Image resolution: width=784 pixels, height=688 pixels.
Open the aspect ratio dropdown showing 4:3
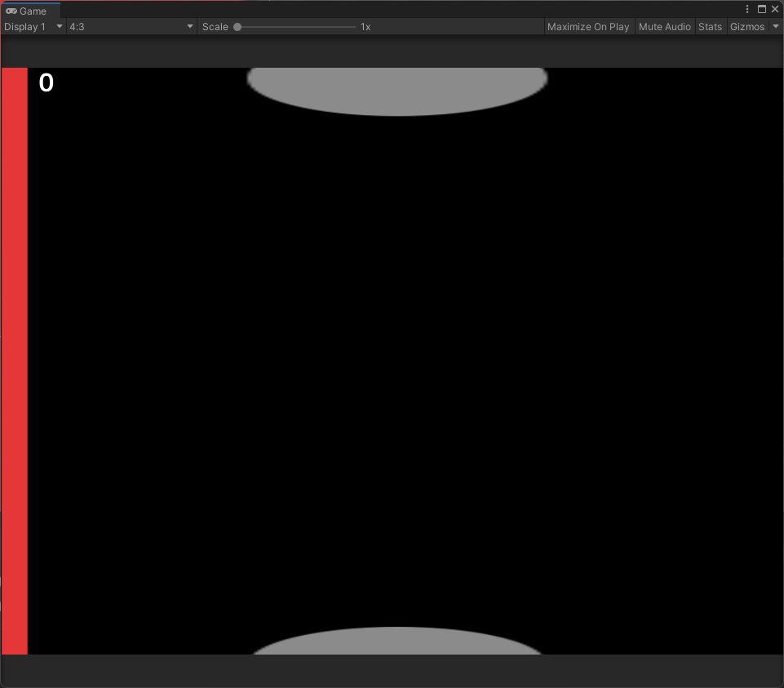131,26
